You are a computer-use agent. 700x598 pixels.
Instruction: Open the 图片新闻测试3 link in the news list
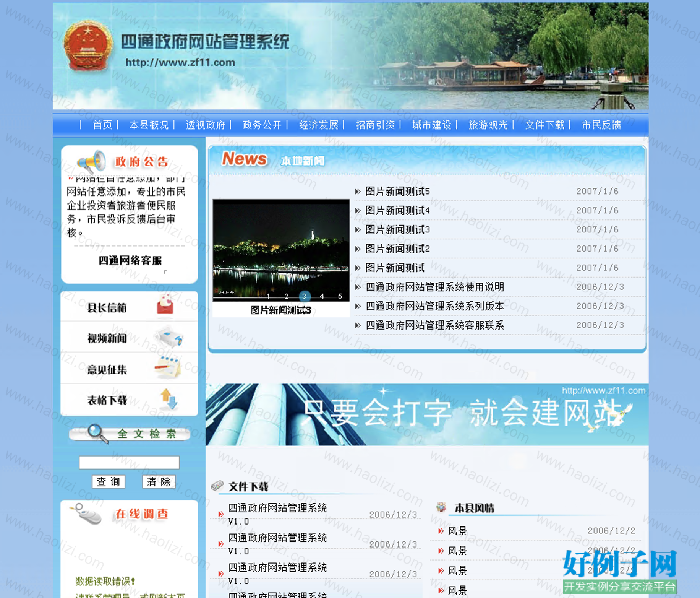point(397,229)
